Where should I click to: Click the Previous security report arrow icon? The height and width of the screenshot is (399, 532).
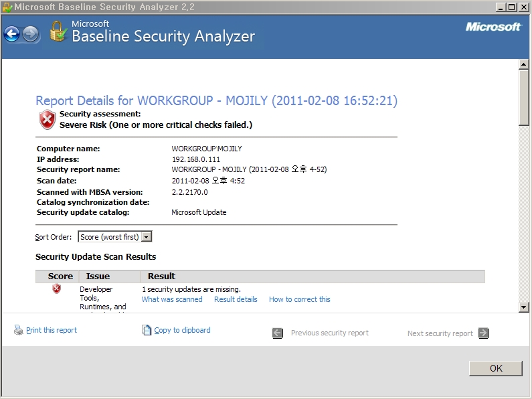click(x=278, y=333)
